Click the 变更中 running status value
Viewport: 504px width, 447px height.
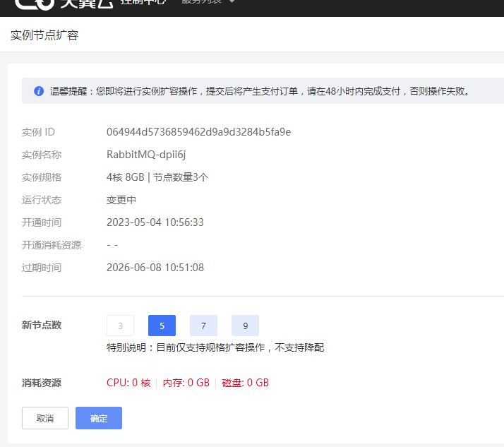[x=121, y=200]
